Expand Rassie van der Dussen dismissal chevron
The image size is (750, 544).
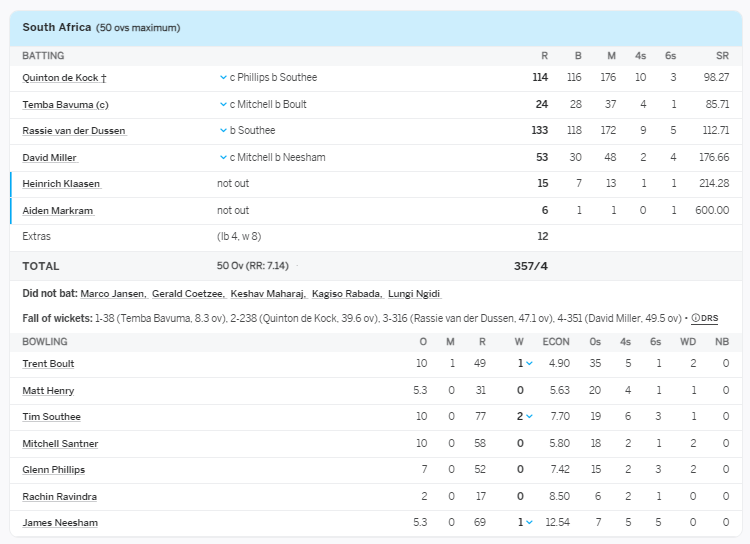[x=222, y=131]
